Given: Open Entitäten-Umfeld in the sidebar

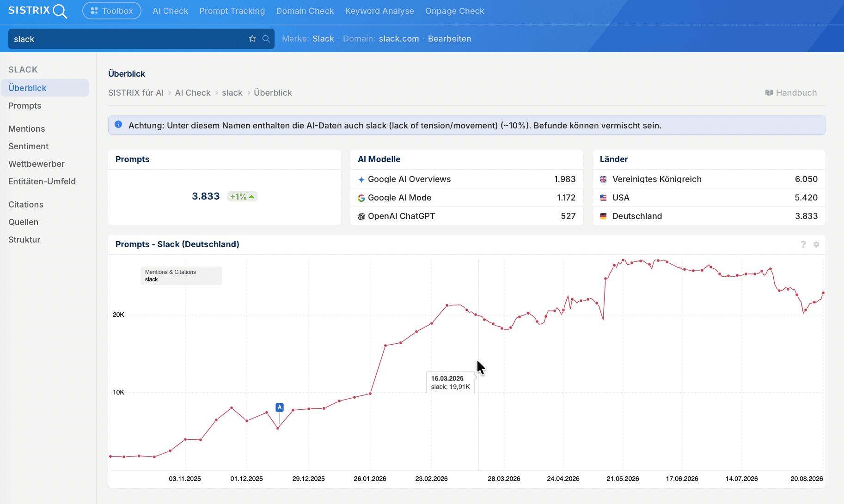Looking at the screenshot, I should pyautogui.click(x=42, y=182).
